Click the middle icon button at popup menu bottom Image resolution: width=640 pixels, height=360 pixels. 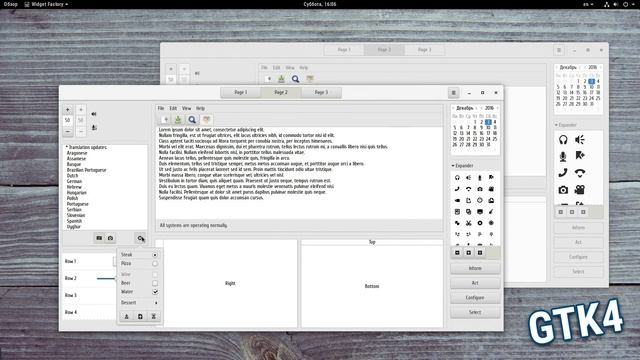(140, 316)
